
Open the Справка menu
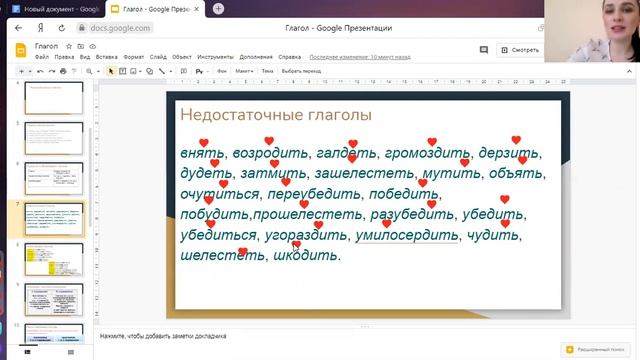[289, 57]
